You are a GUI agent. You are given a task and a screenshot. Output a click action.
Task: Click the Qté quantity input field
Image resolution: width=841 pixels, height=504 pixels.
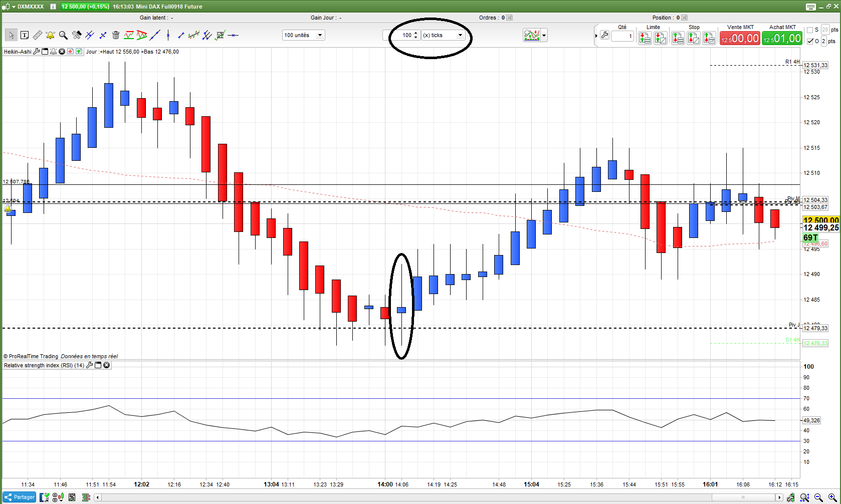click(622, 36)
